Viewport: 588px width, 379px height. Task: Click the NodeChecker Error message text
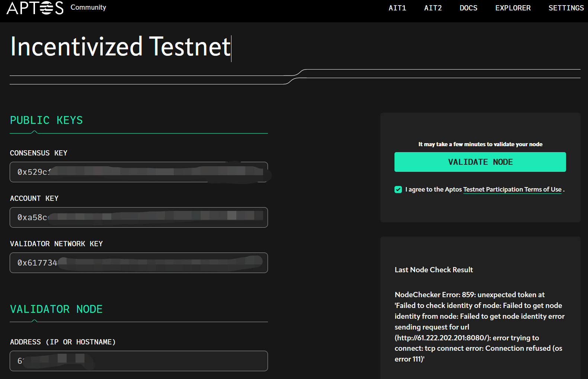click(x=480, y=327)
